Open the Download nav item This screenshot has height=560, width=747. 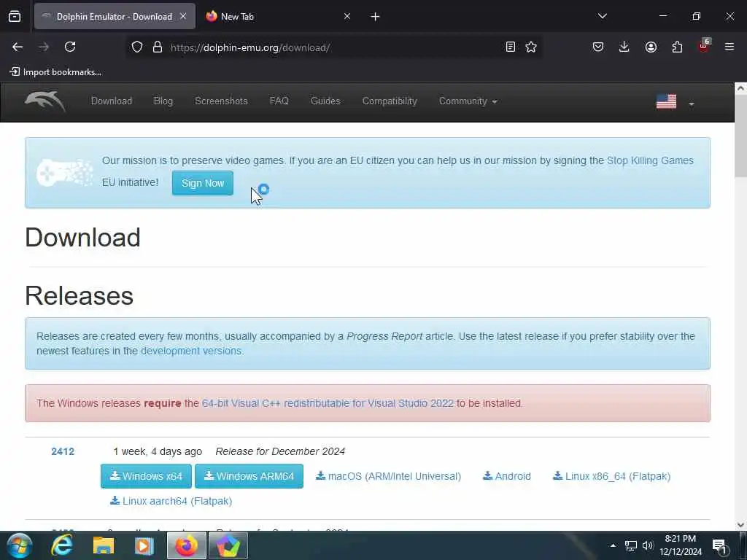[112, 101]
